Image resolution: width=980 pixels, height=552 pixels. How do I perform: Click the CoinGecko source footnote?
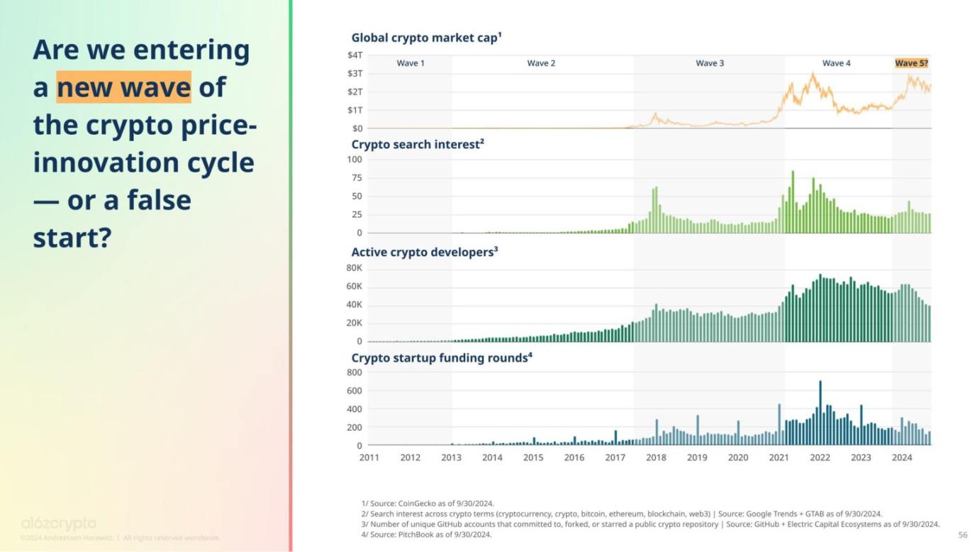tap(428, 503)
